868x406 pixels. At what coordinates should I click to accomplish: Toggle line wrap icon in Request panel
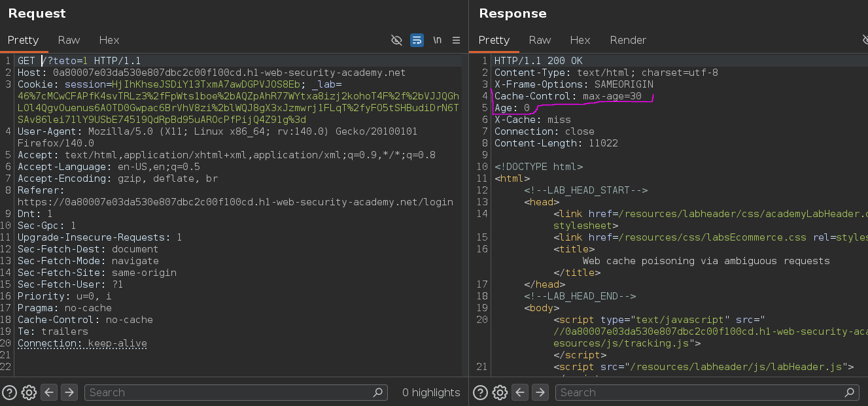[x=417, y=40]
